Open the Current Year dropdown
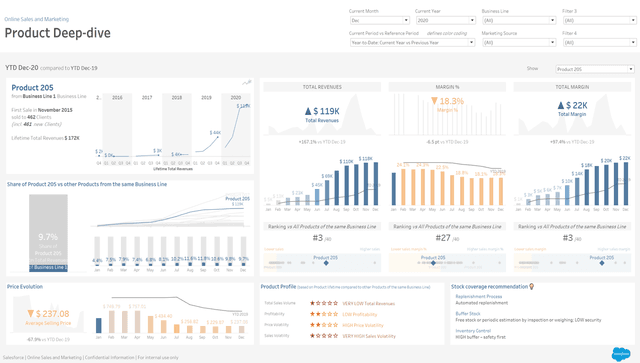Image resolution: width=640 pixels, height=363 pixels. point(446,20)
